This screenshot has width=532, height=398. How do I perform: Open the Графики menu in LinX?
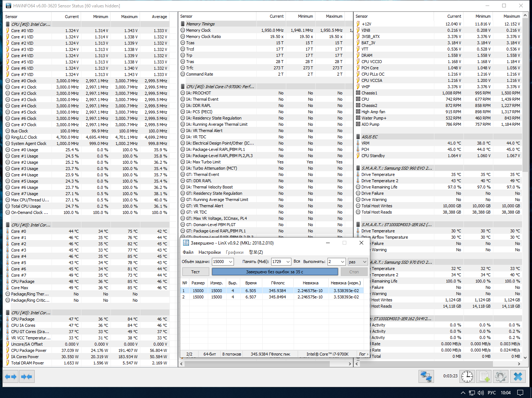[235, 252]
